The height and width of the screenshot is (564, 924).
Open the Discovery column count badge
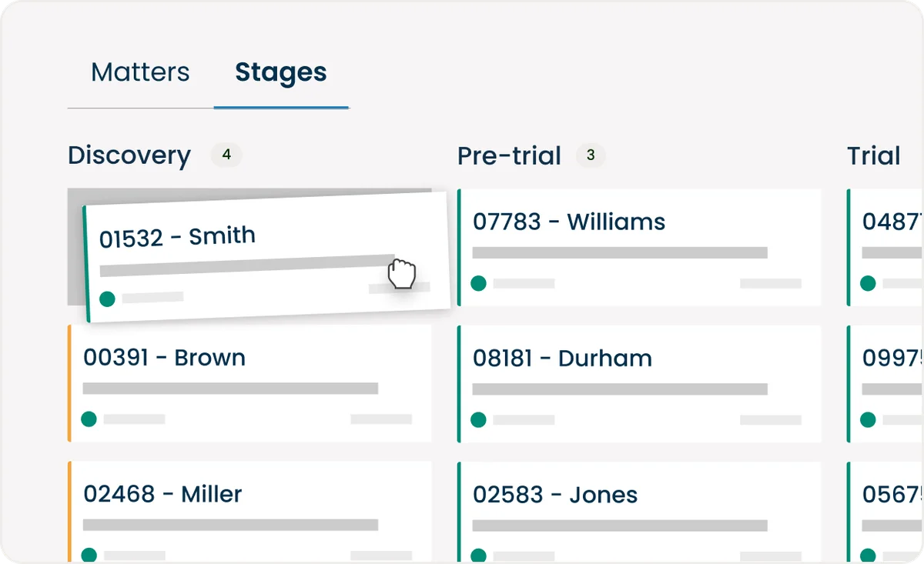click(226, 155)
